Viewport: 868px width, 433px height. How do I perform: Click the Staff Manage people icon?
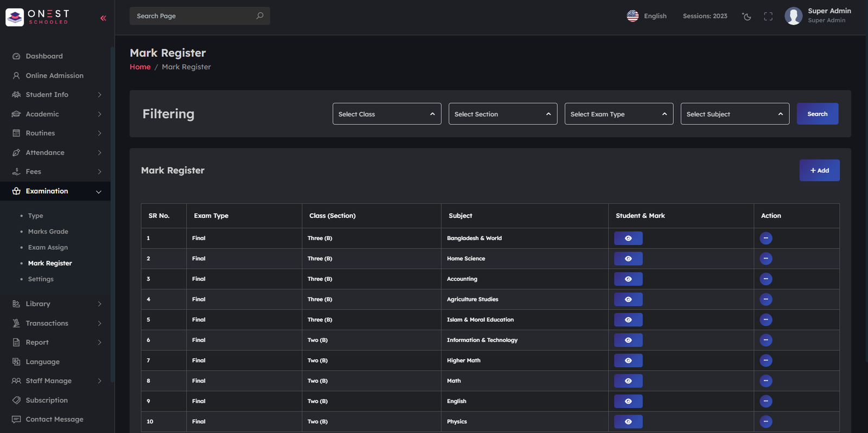[x=16, y=380]
